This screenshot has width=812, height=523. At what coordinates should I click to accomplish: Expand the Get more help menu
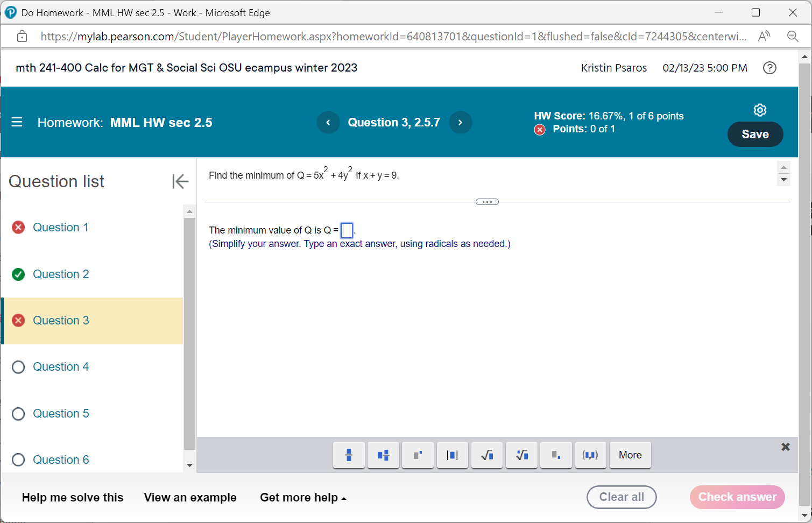point(302,497)
